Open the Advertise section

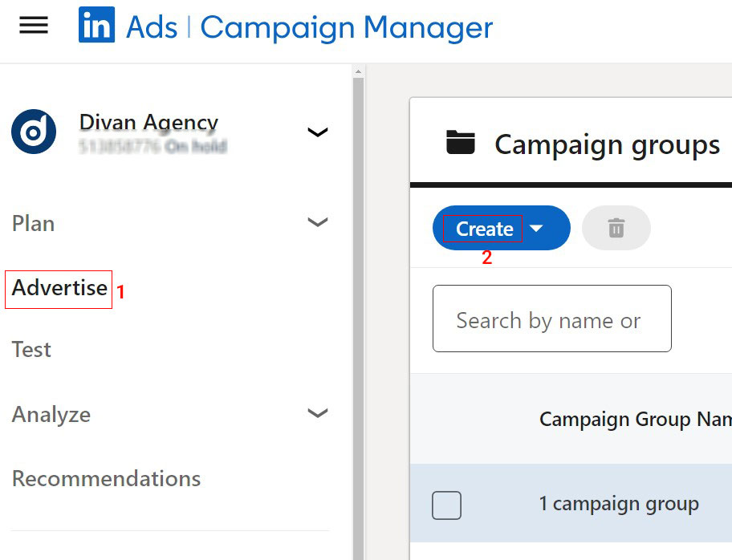59,288
